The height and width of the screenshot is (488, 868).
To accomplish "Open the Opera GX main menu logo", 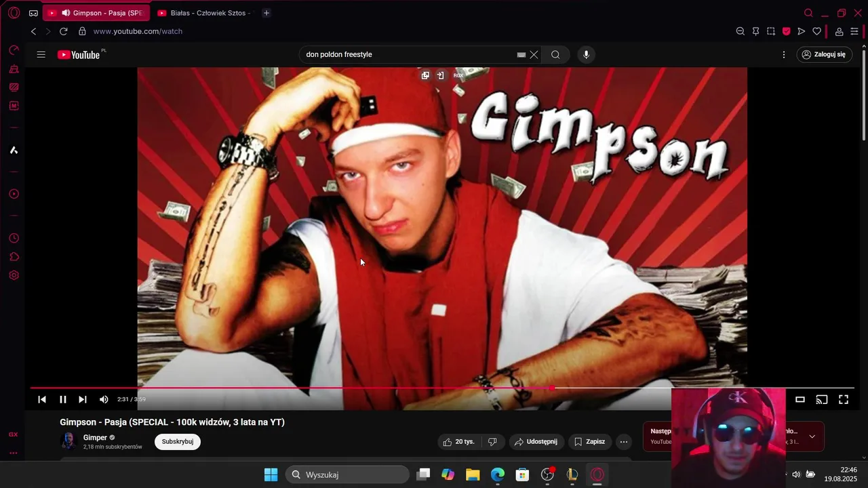I will coord(14,13).
